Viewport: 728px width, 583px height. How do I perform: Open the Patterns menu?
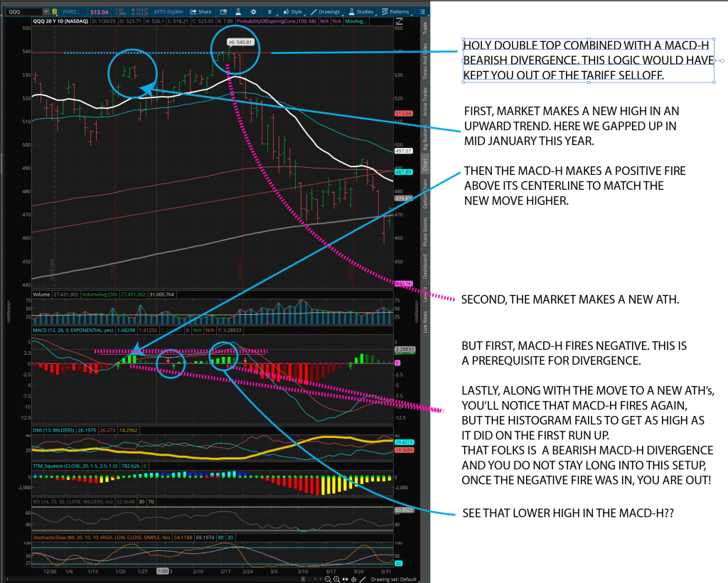[395, 12]
